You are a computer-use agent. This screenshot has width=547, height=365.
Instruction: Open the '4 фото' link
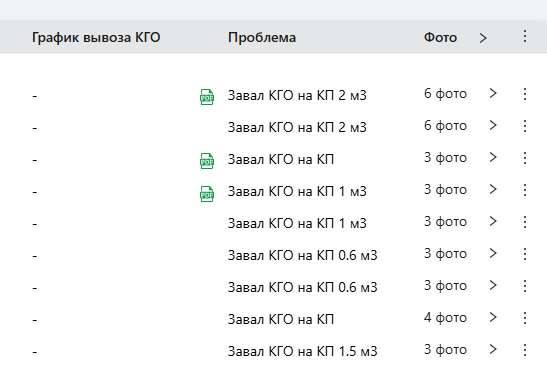point(445,318)
